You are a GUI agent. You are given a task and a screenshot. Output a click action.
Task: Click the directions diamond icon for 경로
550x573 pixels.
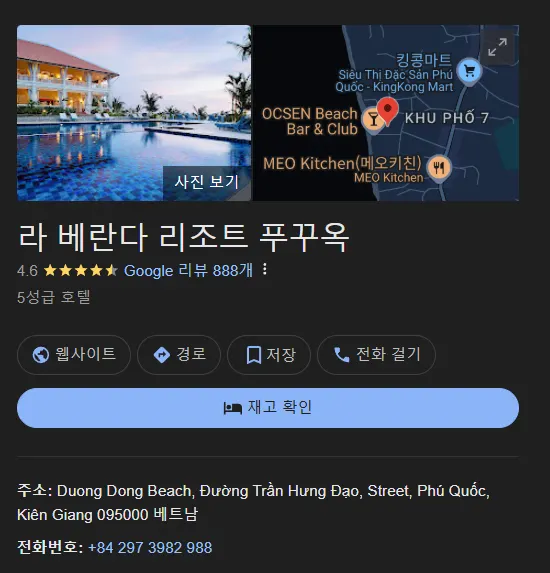162,355
